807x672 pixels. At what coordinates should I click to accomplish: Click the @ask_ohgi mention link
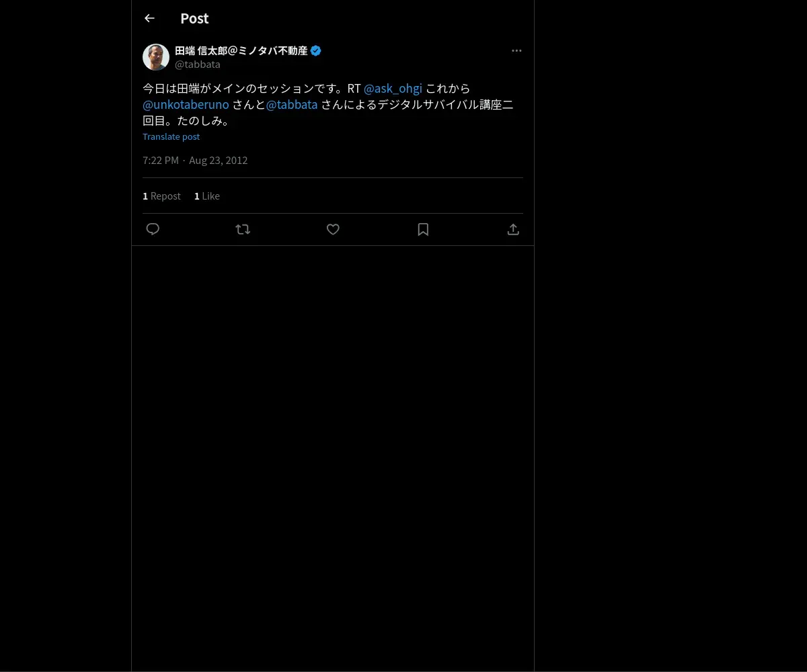coord(393,88)
